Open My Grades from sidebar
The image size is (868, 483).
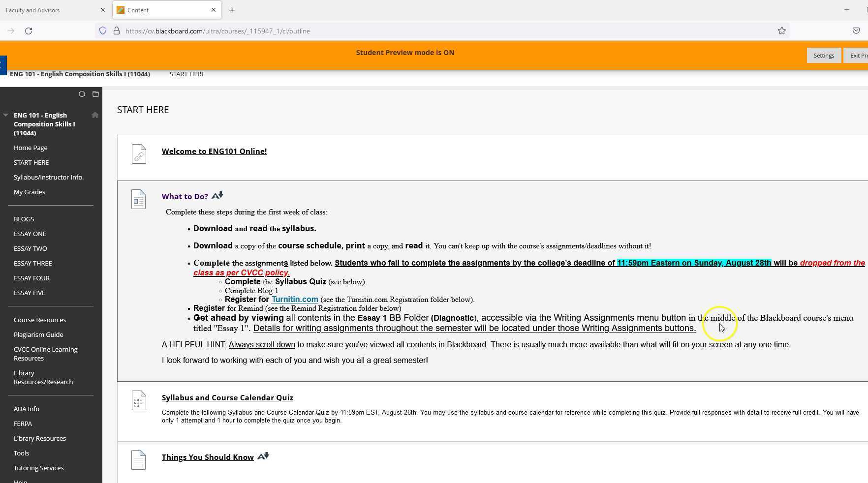point(30,192)
